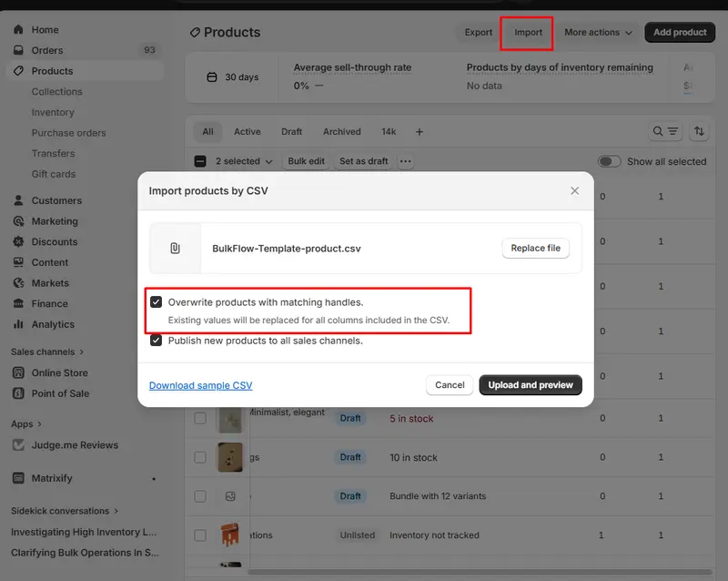728x581 pixels.
Task: Uncheck Publish new products to all sales channels
Action: (157, 341)
